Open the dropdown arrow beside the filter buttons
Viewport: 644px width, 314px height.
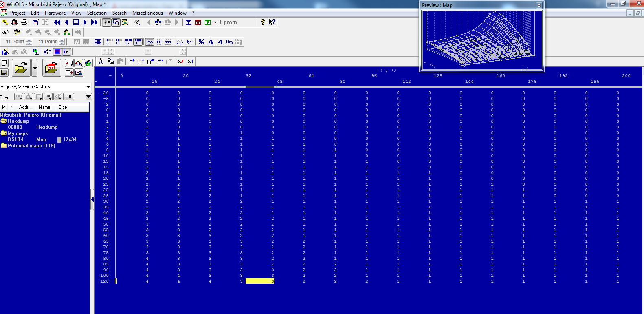(x=88, y=97)
